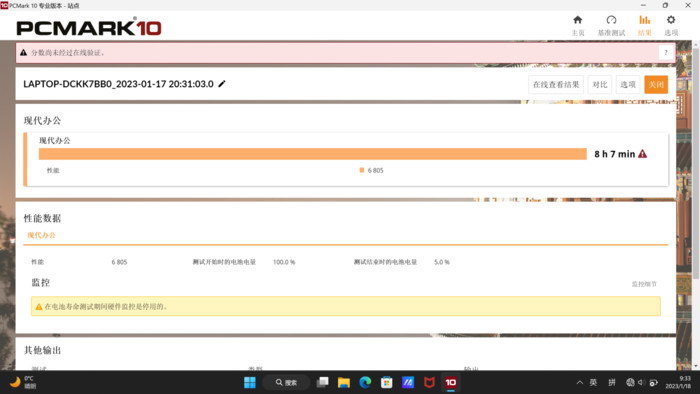700x394 pixels.
Task: Click the Compare (对比) button
Action: [x=600, y=84]
